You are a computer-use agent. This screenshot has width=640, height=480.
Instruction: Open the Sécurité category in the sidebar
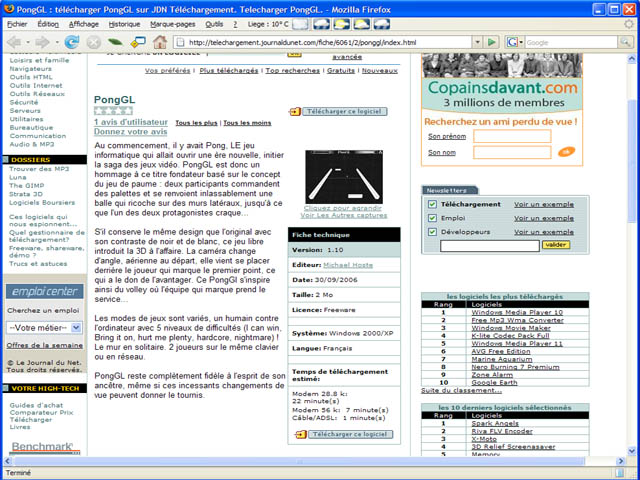24,102
